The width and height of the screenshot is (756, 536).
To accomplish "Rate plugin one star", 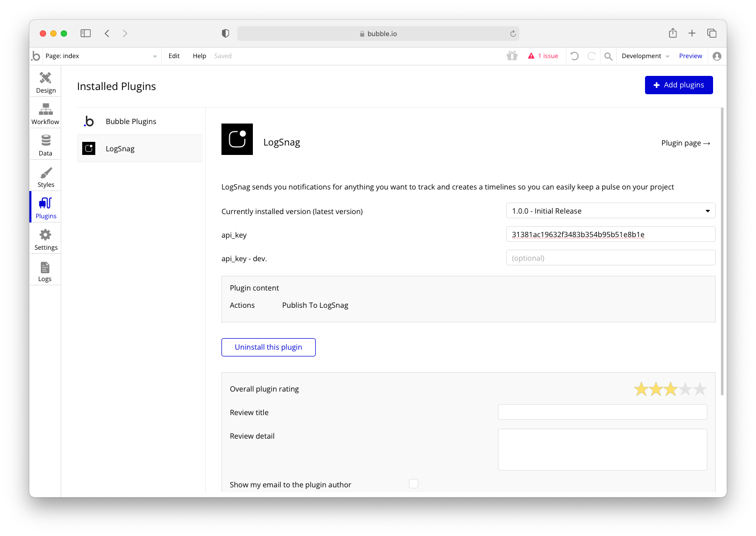I will pos(641,389).
